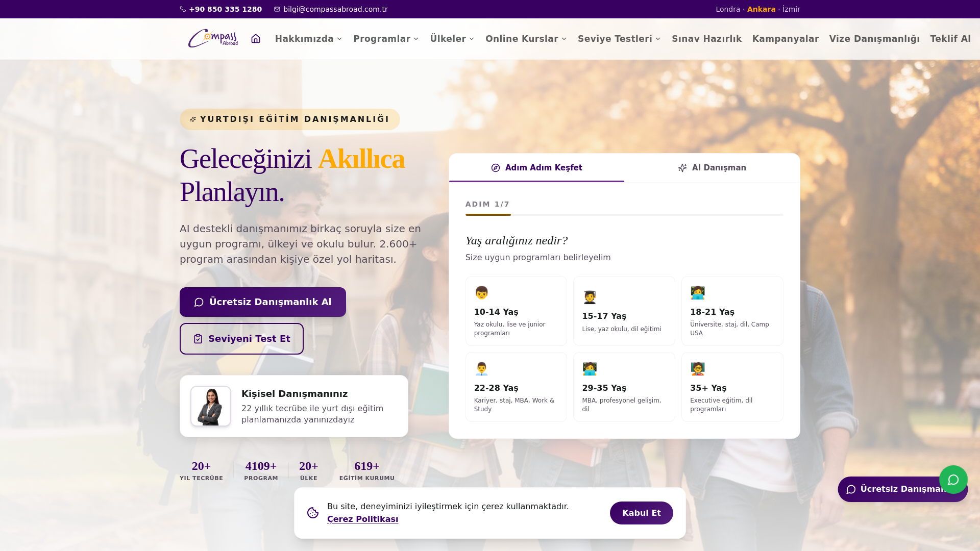Click the 20+ Ülke statistic
This screenshot has width=980, height=551.
(x=308, y=470)
